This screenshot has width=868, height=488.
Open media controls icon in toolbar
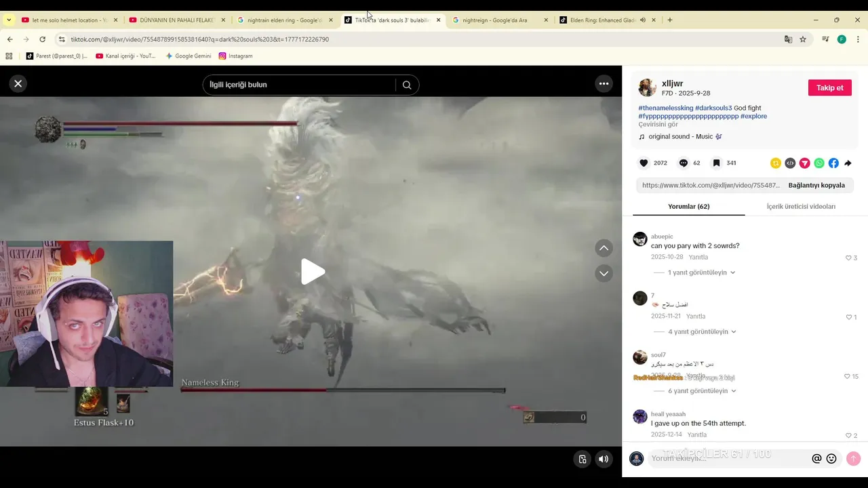point(825,39)
